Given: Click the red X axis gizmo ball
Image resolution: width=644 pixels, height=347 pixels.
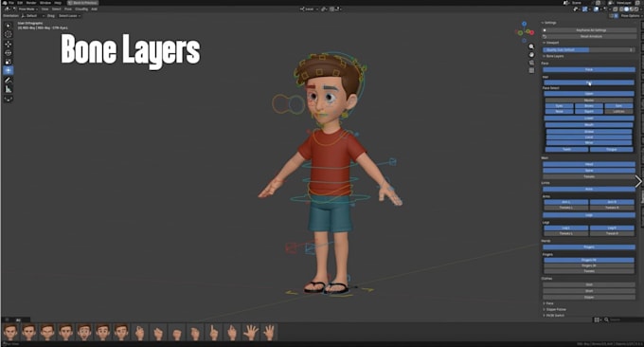Looking at the screenshot, I should pos(531,32).
